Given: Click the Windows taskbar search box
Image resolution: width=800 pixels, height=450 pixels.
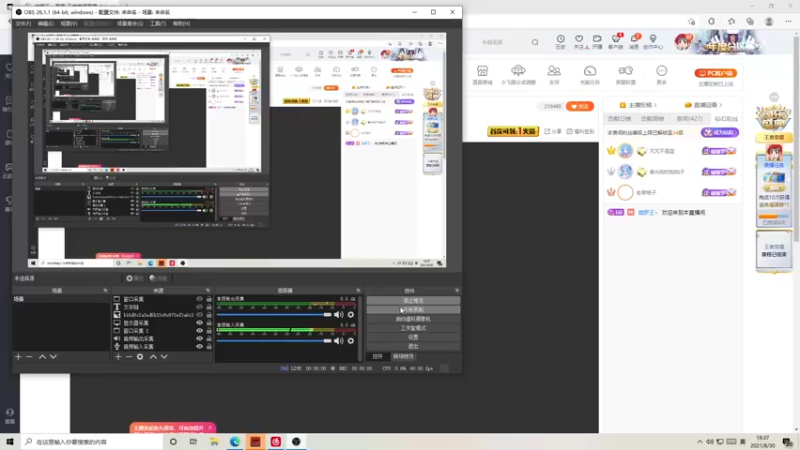Looking at the screenshot, I should point(92,442).
